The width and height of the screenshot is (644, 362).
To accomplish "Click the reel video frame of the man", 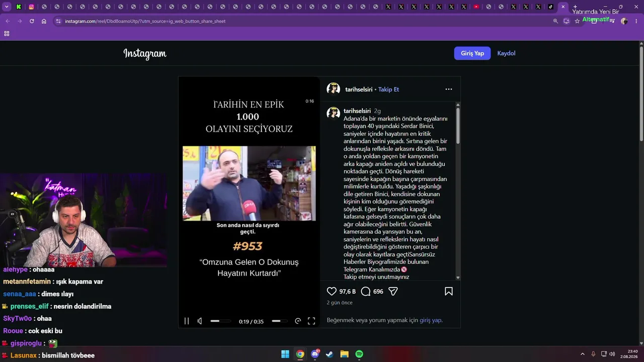I will pos(249,184).
